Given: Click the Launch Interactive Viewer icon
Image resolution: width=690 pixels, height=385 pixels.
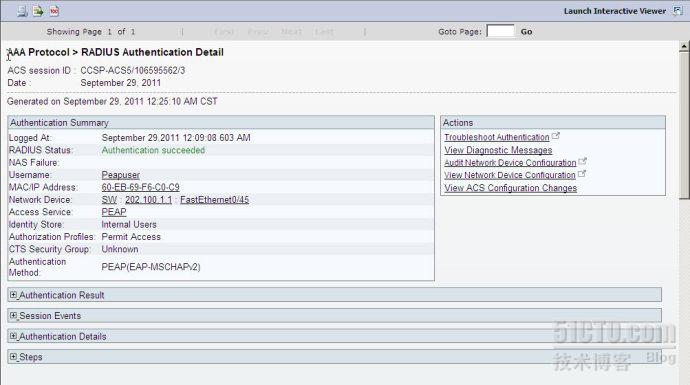Looking at the screenshot, I should (x=678, y=11).
